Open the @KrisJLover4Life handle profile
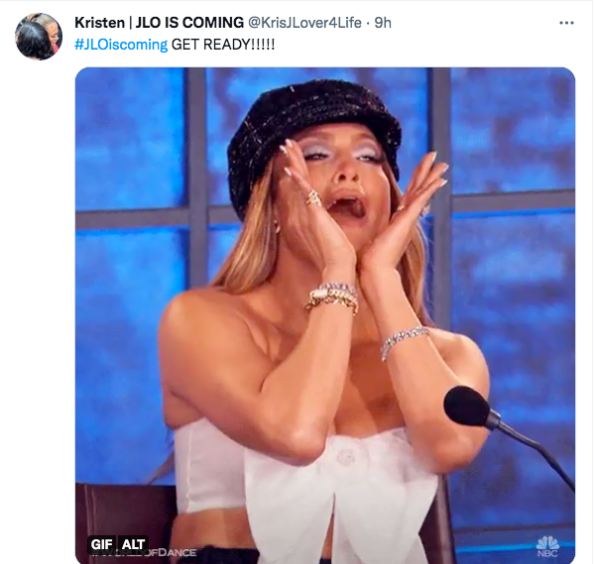 (304, 23)
